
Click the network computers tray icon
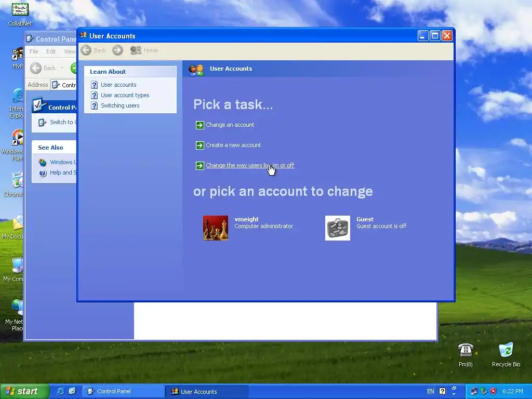coord(474,391)
